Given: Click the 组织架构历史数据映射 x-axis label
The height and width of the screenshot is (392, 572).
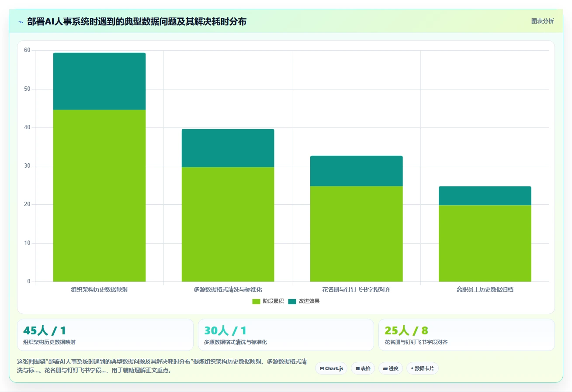Looking at the screenshot, I should click(99, 289).
